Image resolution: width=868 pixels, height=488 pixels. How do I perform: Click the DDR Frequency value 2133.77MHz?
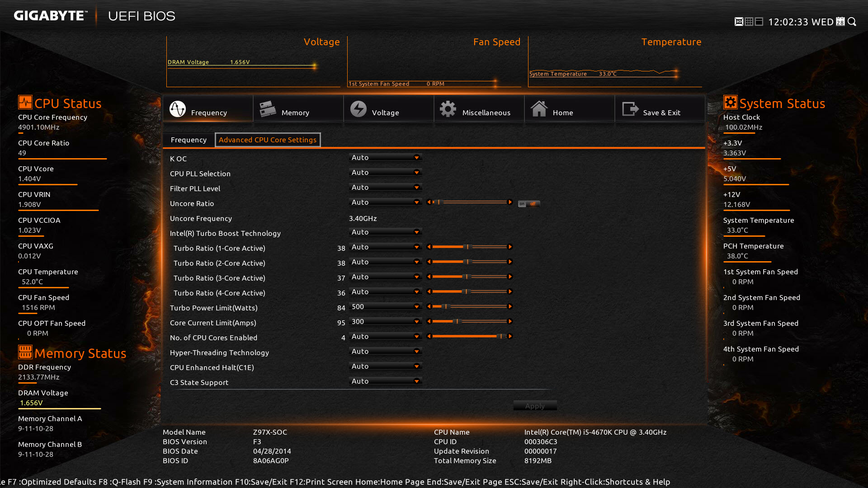[x=39, y=377]
